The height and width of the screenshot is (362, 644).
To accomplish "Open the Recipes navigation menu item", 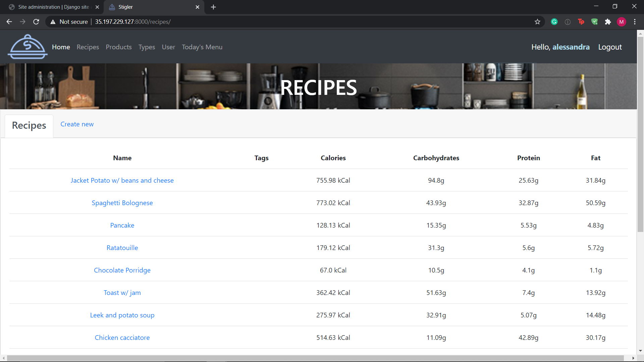I will [x=88, y=47].
